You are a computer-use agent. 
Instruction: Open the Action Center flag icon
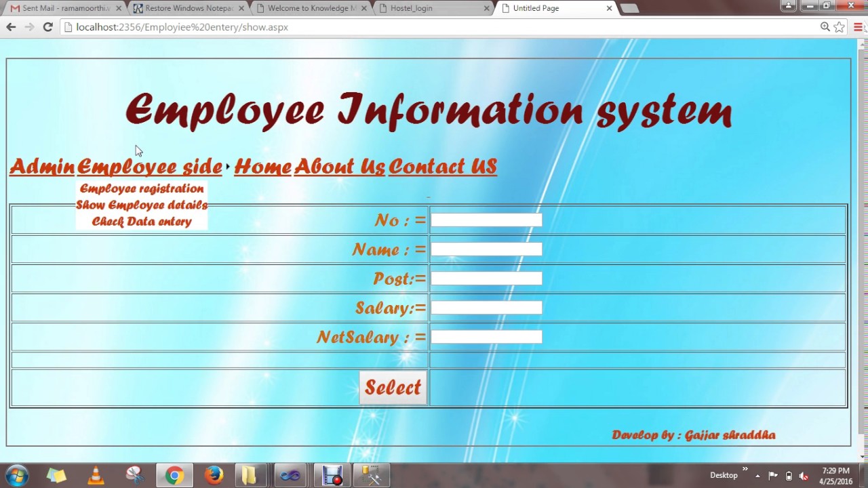click(773, 476)
